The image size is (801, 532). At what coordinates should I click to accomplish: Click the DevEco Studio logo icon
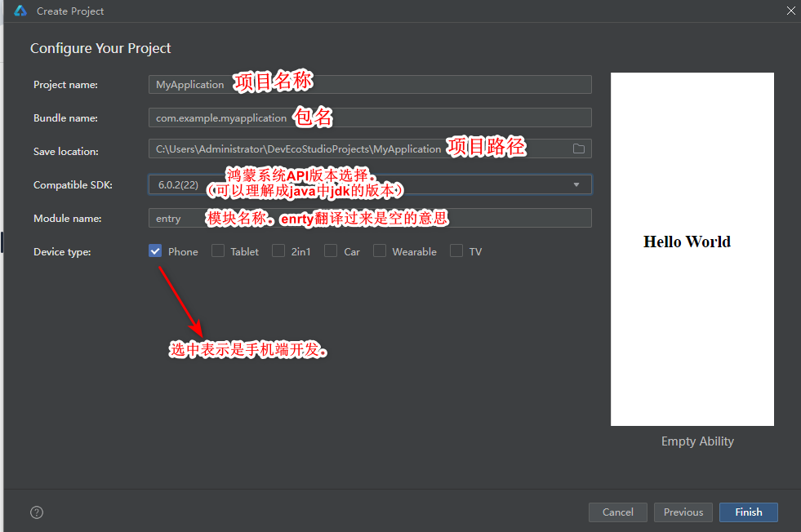pos(20,11)
